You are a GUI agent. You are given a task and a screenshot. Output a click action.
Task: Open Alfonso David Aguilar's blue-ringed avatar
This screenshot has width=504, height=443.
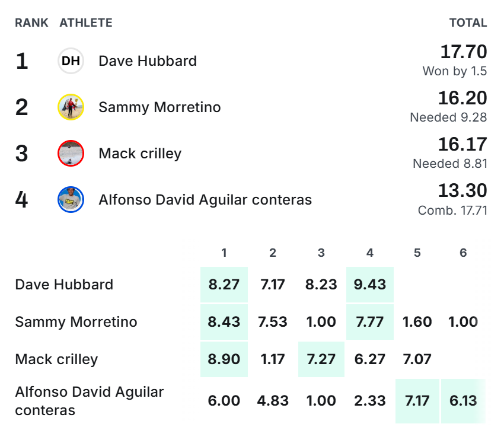71,200
